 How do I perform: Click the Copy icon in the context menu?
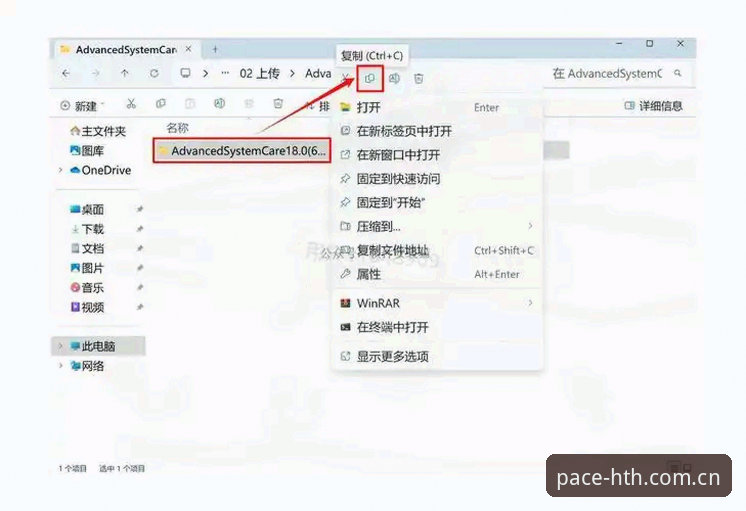[x=370, y=79]
